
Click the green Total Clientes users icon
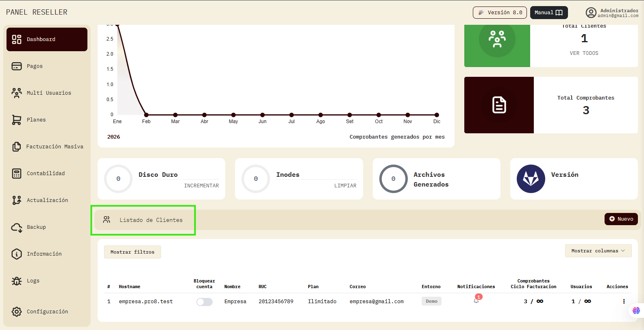click(x=497, y=39)
